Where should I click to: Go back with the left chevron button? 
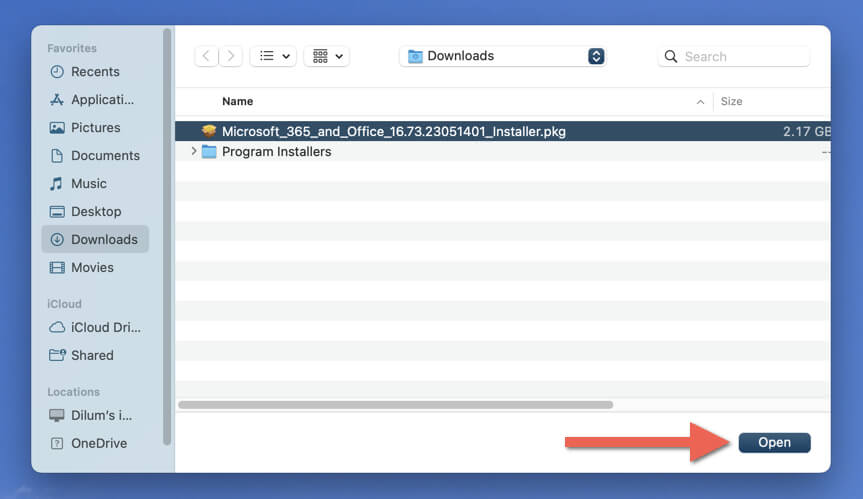[206, 56]
